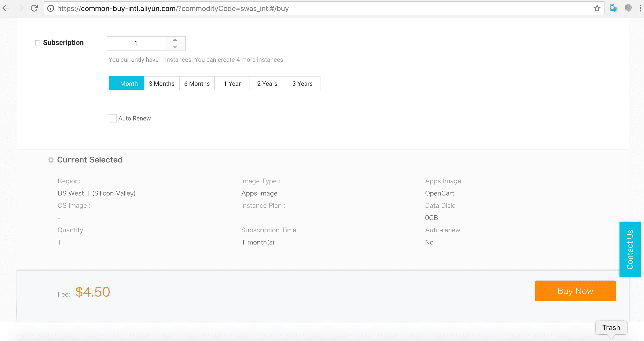This screenshot has height=341, width=644.
Task: Open the Contact Us side tab
Action: [x=630, y=249]
